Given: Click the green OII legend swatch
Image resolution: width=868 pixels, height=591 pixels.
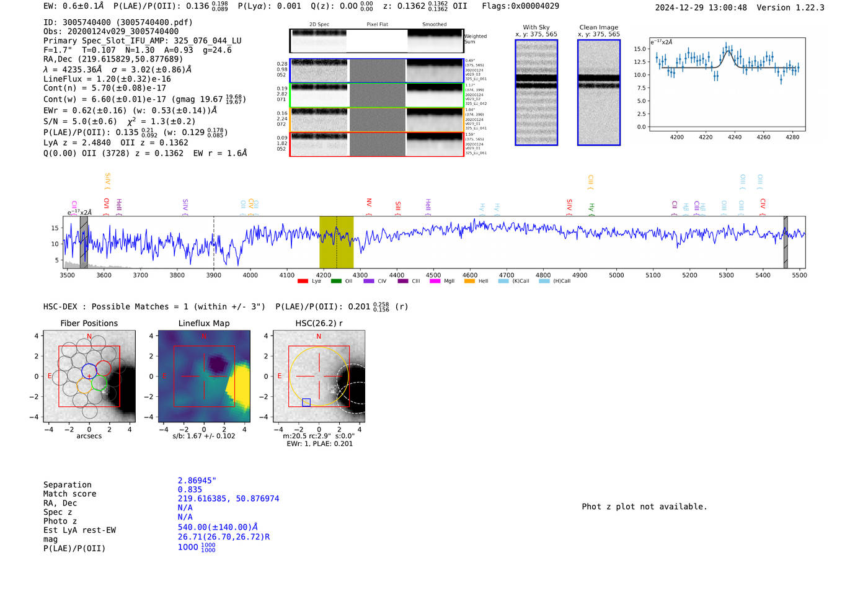Looking at the screenshot, I should 336,281.
